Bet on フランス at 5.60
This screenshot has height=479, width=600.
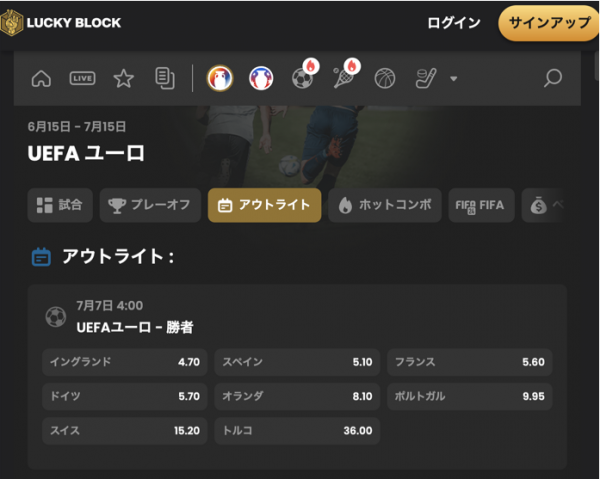[470, 362]
